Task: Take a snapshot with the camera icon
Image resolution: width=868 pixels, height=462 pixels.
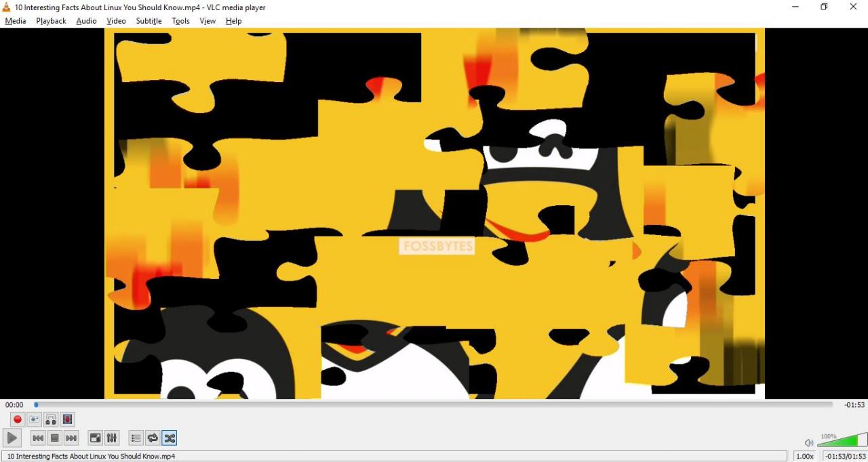Action: click(x=34, y=419)
